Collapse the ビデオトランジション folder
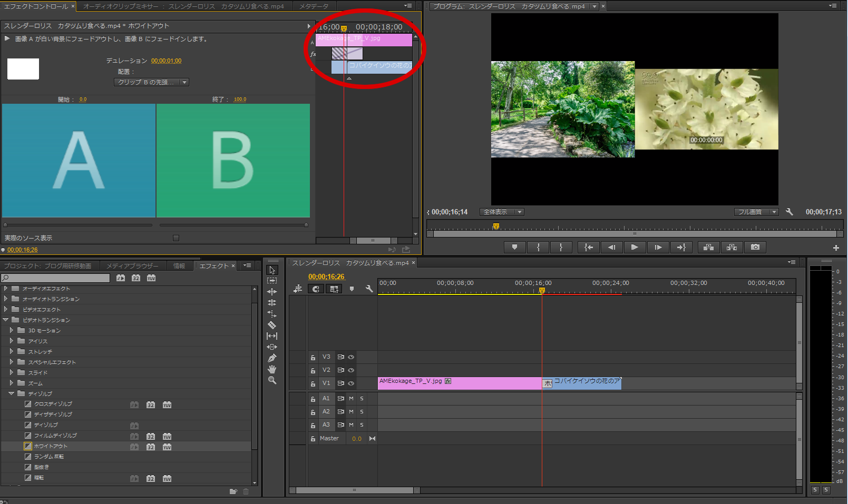 6,320
